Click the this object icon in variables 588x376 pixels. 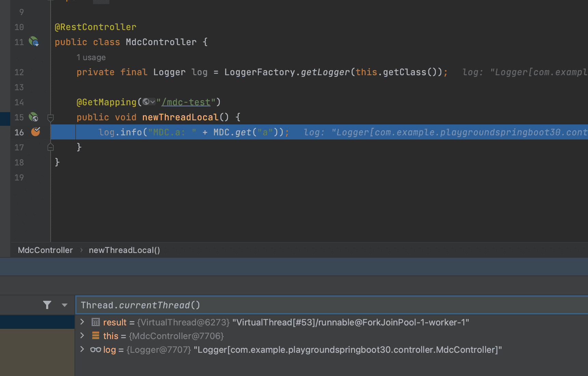coord(96,336)
